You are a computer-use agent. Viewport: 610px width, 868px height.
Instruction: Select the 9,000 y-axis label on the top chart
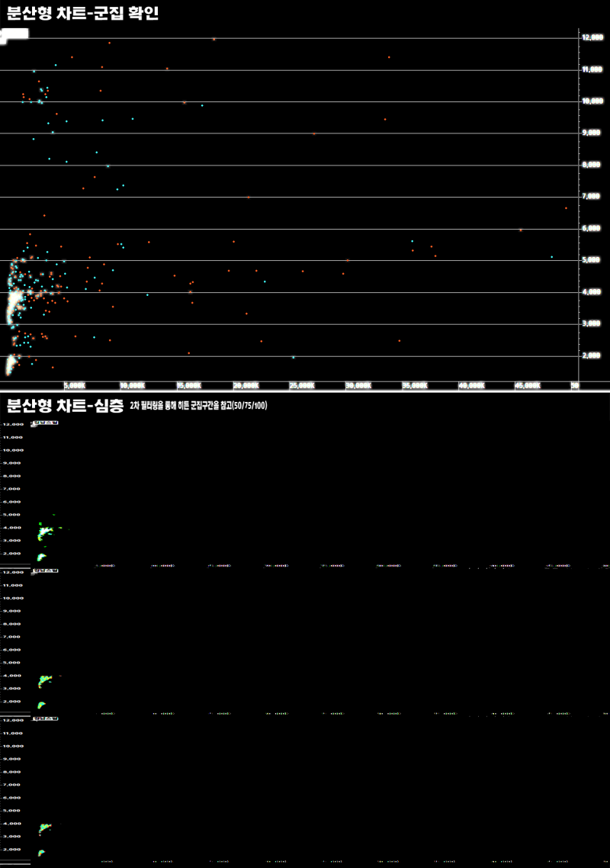pyautogui.click(x=591, y=132)
